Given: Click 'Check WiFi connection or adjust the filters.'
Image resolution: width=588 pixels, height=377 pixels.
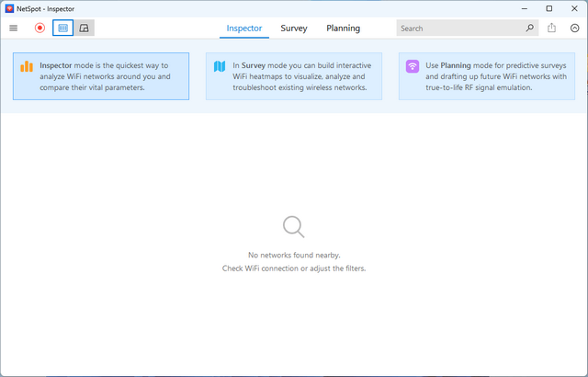Looking at the screenshot, I should tap(294, 268).
